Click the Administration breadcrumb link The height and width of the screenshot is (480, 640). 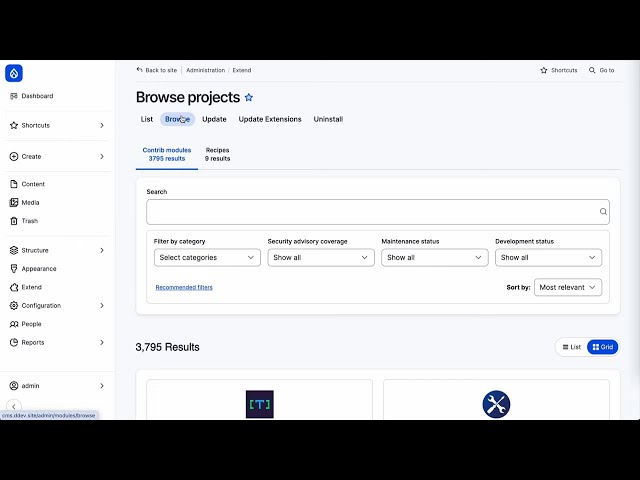206,70
